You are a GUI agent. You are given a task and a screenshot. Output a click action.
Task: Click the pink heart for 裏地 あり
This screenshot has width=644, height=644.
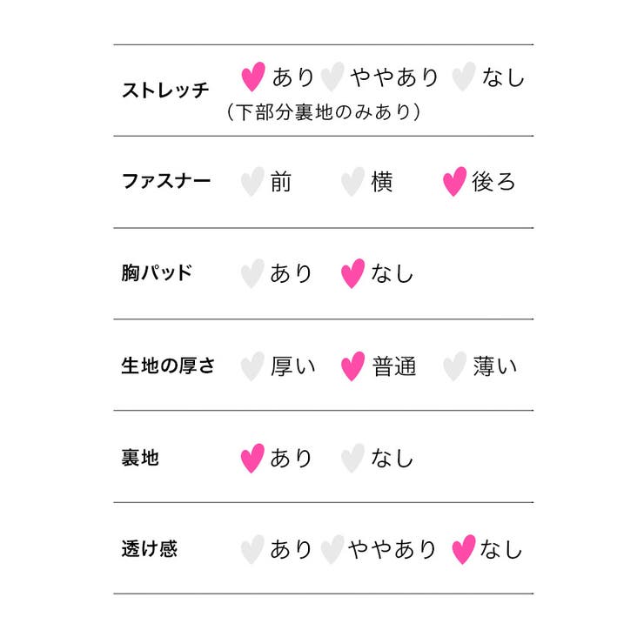[252, 459]
